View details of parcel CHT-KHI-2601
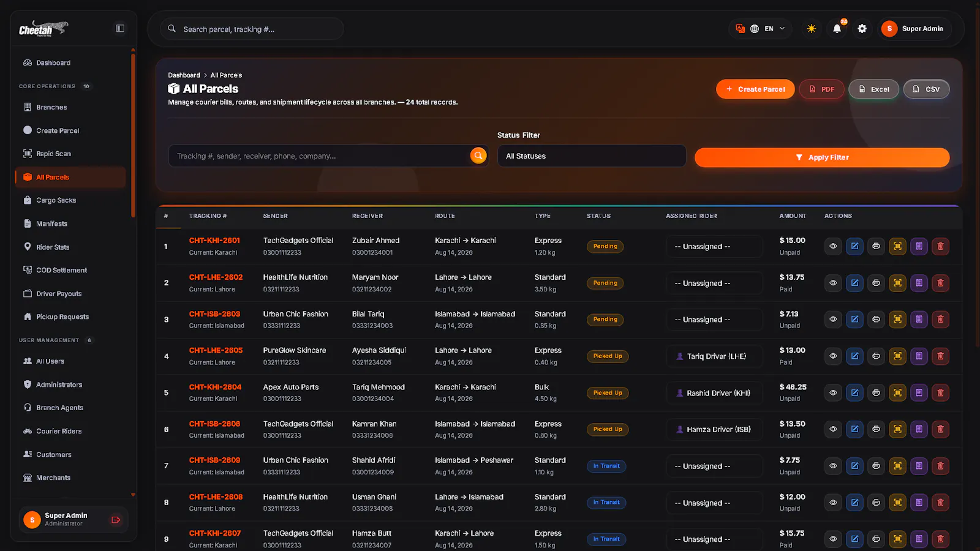This screenshot has height=551, width=980. tap(833, 246)
